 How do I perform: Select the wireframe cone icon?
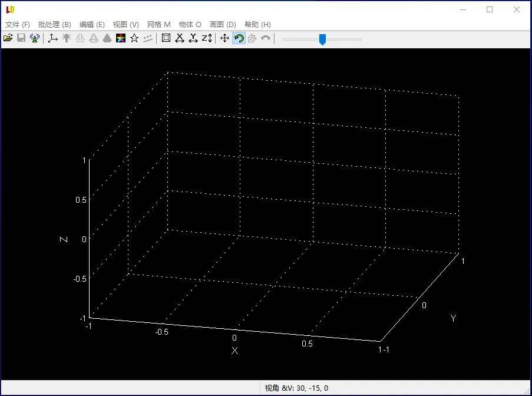tap(94, 38)
